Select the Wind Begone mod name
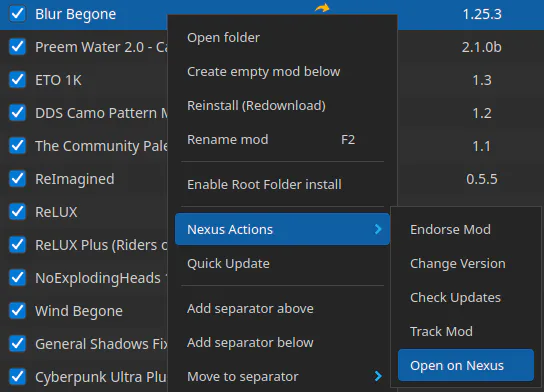The image size is (544, 392). tap(79, 311)
